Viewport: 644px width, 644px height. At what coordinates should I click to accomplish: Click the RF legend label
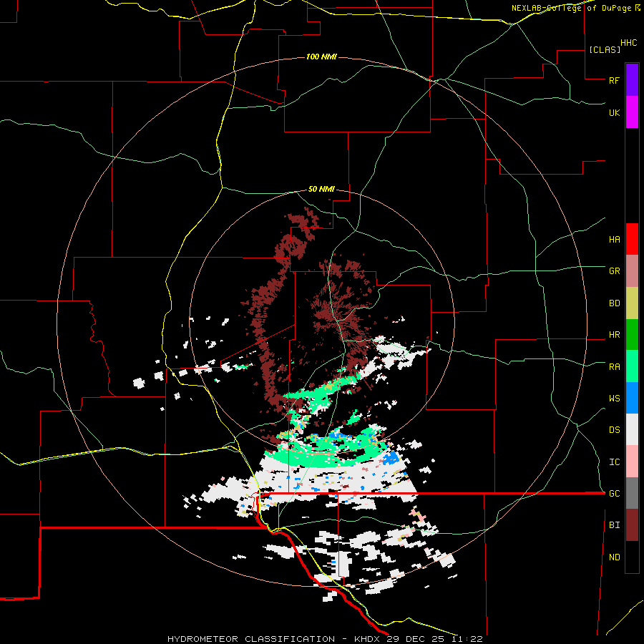[x=614, y=80]
